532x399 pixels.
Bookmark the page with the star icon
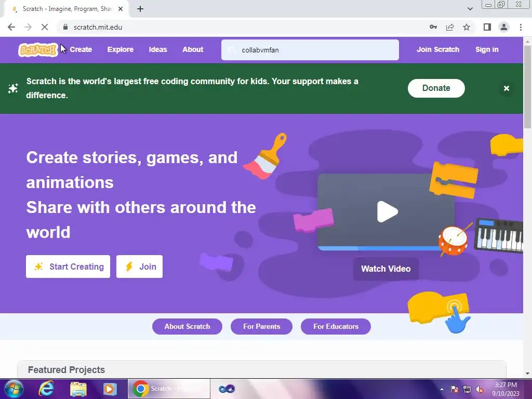point(467,27)
